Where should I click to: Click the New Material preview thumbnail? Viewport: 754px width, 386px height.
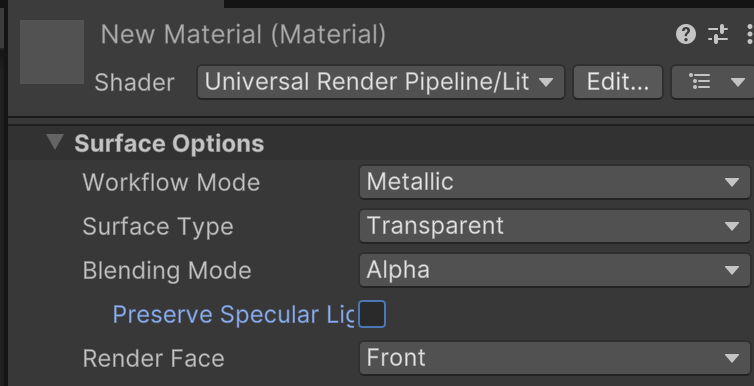[x=52, y=52]
